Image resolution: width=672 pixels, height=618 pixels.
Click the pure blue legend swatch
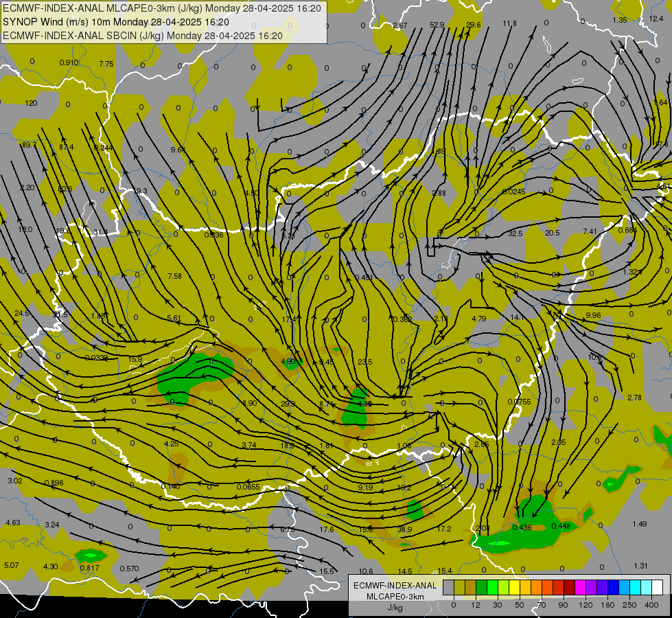click(613, 588)
